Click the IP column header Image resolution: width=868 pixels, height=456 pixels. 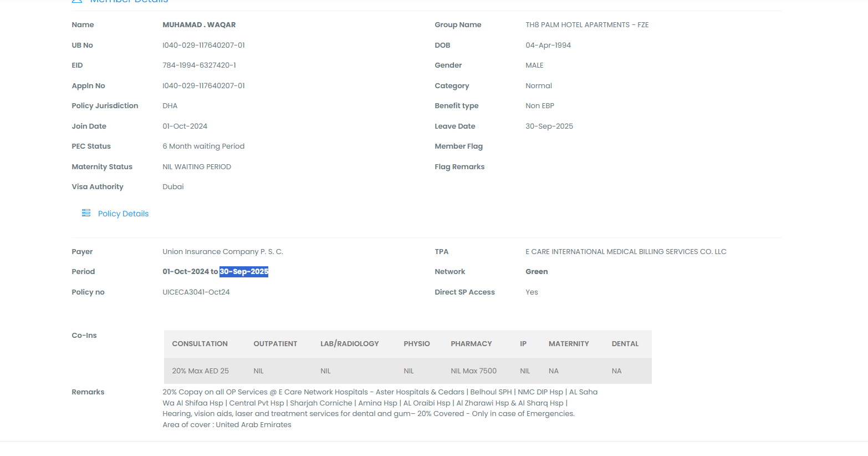pos(523,344)
